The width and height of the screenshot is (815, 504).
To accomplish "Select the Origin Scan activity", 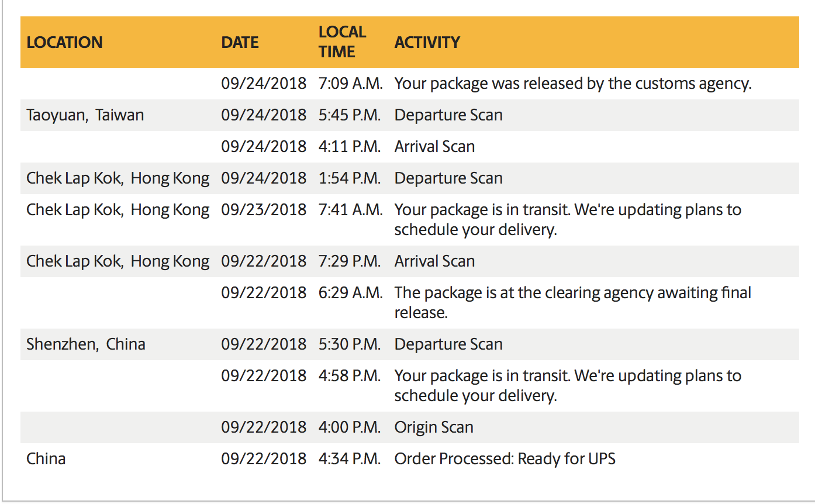I will coord(434,427).
